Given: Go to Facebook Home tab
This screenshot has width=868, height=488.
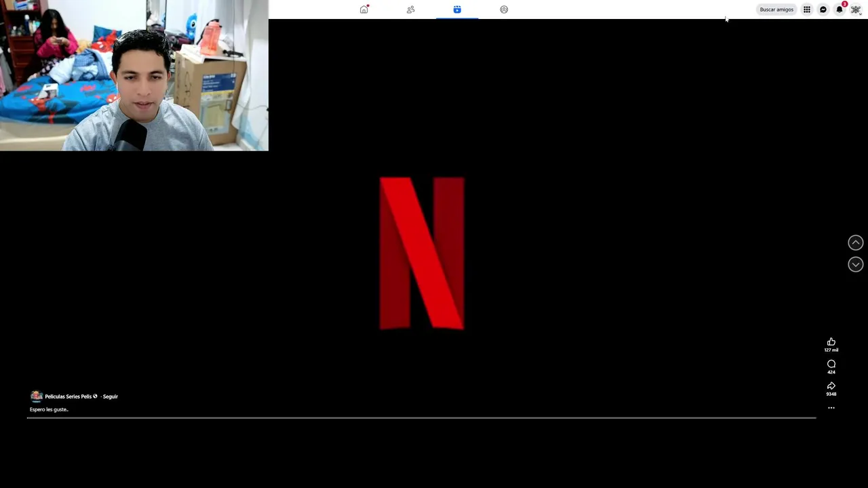Looking at the screenshot, I should pyautogui.click(x=364, y=9).
